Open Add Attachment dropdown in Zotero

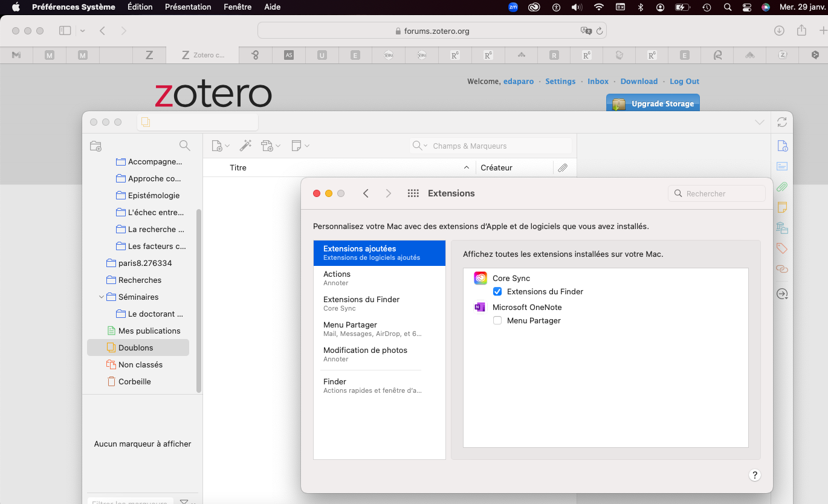pyautogui.click(x=271, y=146)
